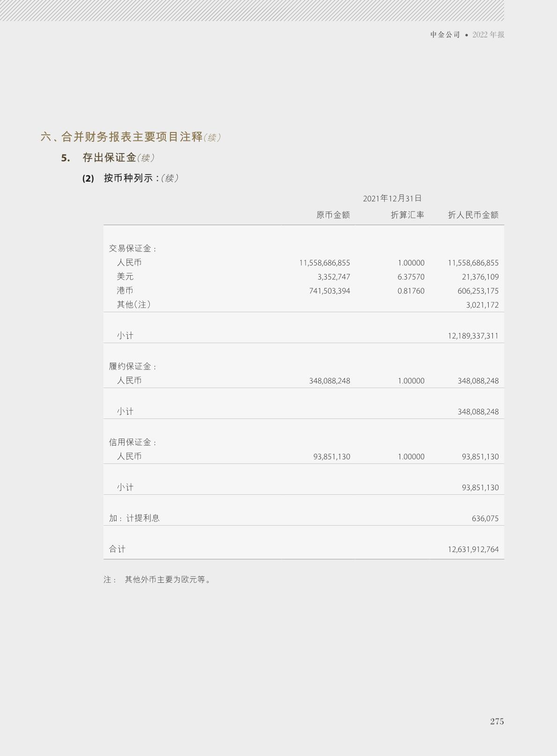Viewport: 557px width, 756px height.
Task: Click the subtotal value 12,189,337,311
Action: [x=473, y=336]
